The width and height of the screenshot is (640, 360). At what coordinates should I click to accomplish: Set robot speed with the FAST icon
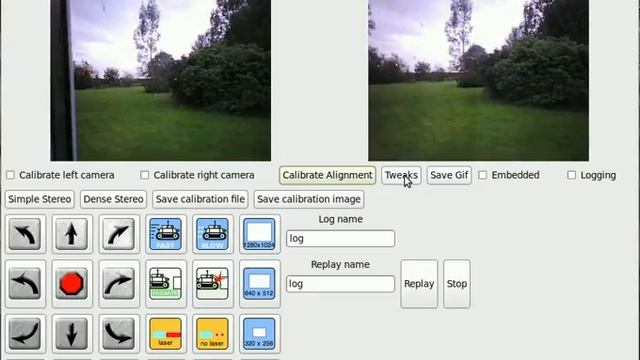coord(166,234)
